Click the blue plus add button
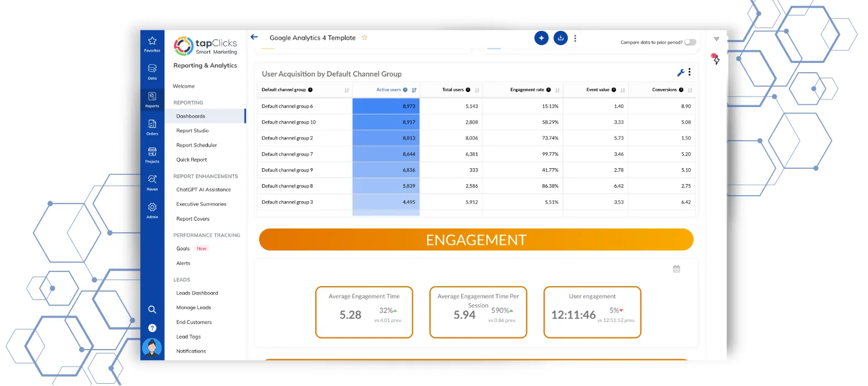 pyautogui.click(x=541, y=38)
